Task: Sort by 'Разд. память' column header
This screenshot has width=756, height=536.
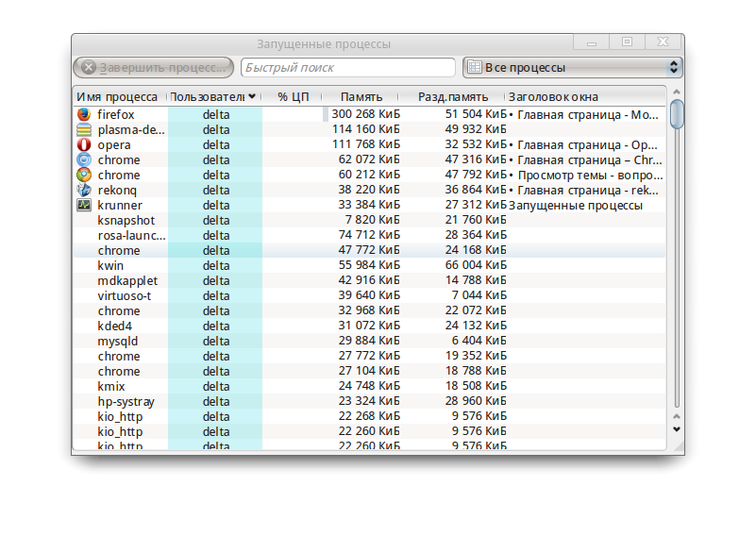Action: click(x=453, y=97)
